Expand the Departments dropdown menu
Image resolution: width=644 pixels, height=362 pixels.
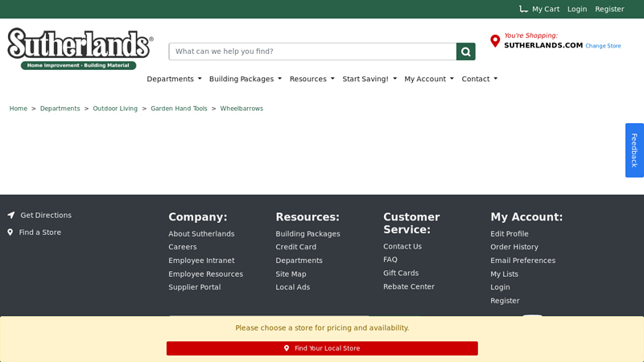pyautogui.click(x=174, y=79)
